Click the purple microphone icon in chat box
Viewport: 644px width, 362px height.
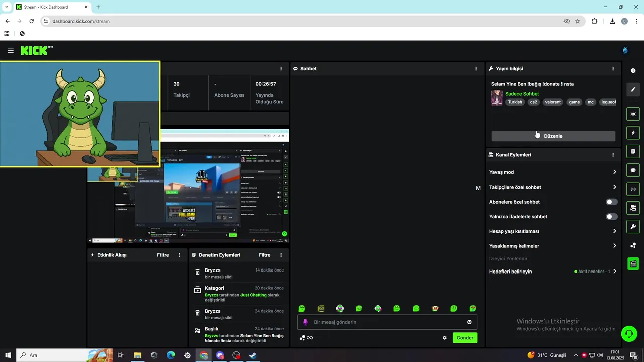305,322
